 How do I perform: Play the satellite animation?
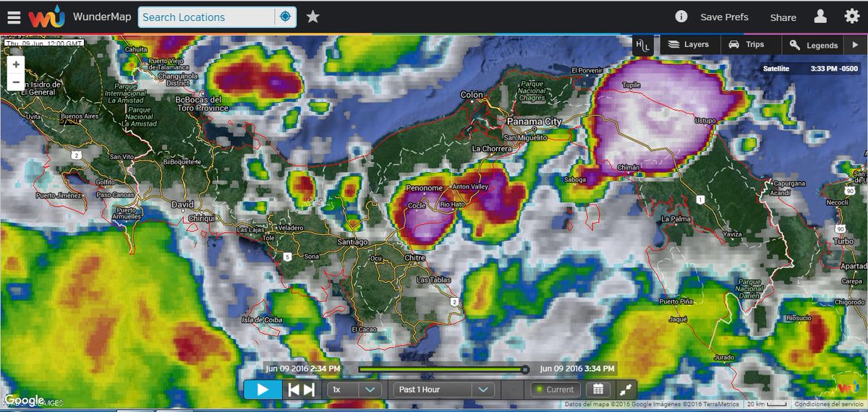click(263, 390)
